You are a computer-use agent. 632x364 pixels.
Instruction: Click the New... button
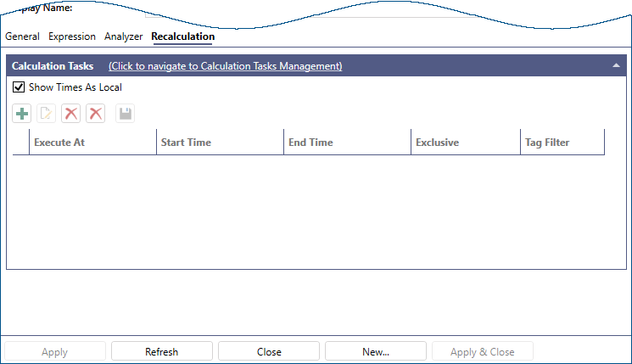(x=375, y=351)
